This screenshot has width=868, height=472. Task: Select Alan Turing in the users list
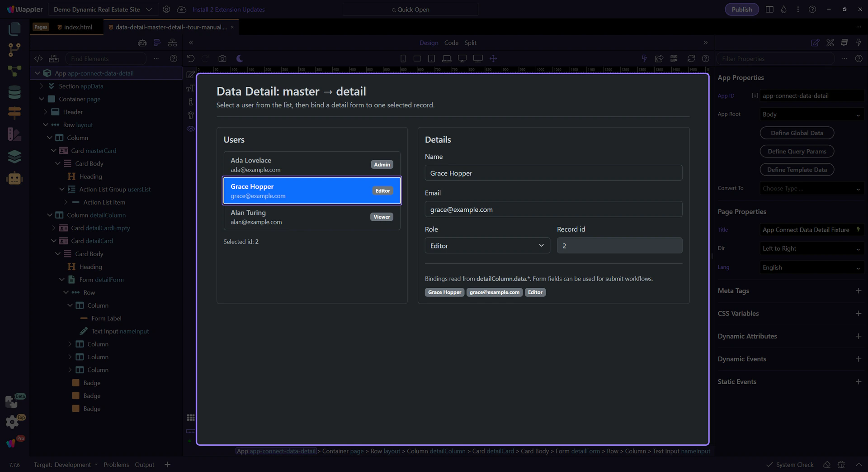(x=311, y=217)
